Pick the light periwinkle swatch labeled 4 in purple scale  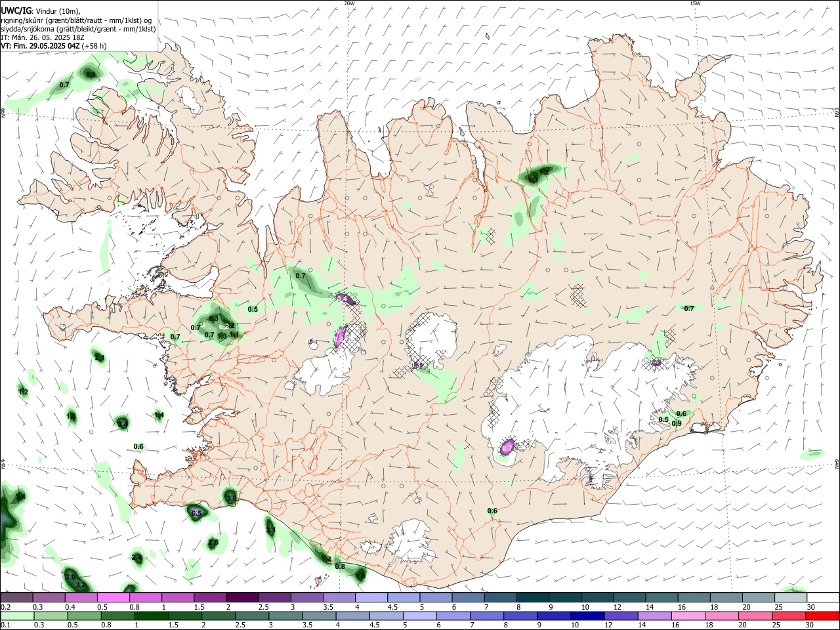click(371, 598)
